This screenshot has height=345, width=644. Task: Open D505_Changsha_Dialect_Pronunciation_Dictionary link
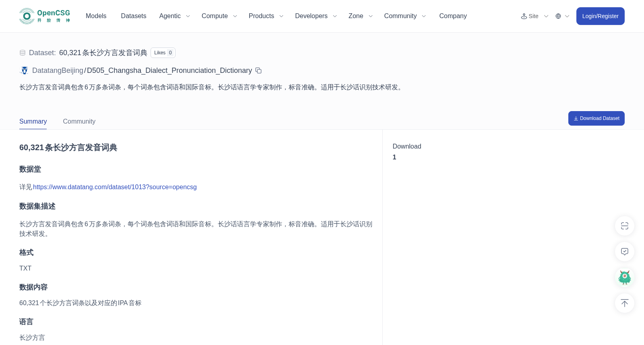pos(169,70)
